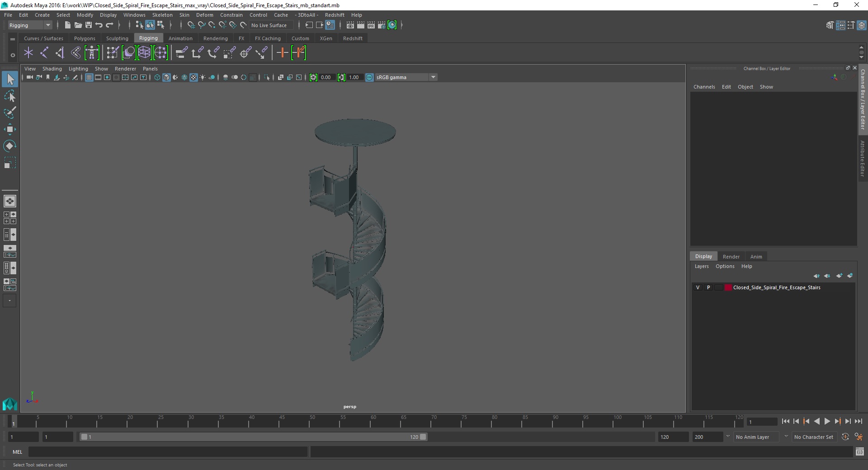The width and height of the screenshot is (868, 470).
Task: Click the range slider bar
Action: [253, 437]
